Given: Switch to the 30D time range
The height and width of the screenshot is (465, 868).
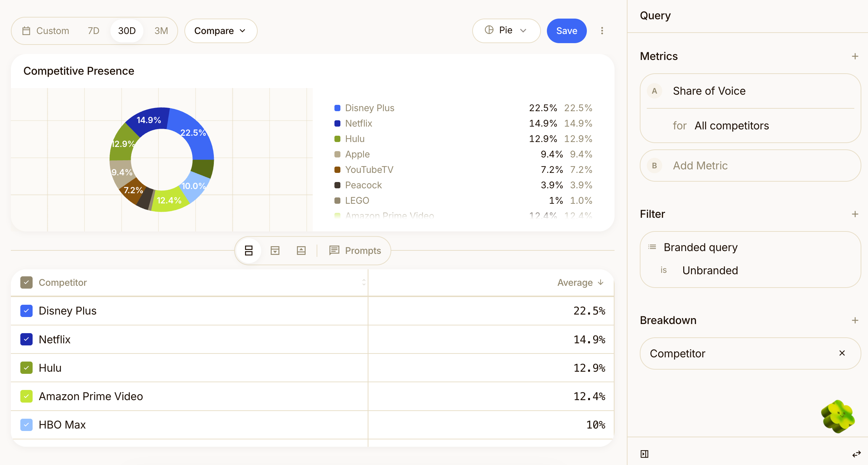Looking at the screenshot, I should pyautogui.click(x=127, y=31).
